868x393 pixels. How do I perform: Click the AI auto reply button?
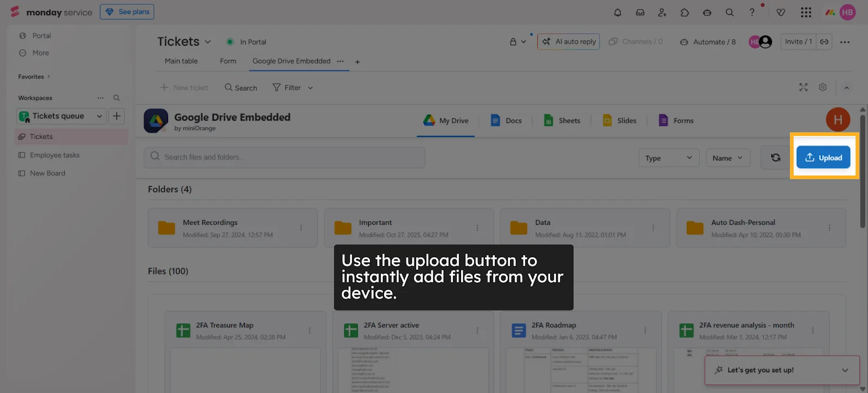pyautogui.click(x=569, y=42)
